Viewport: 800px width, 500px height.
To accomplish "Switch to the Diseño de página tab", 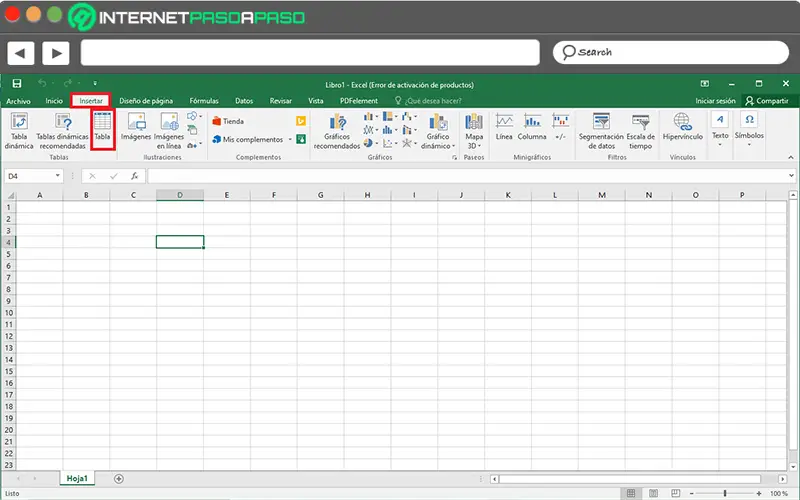I will click(x=146, y=101).
